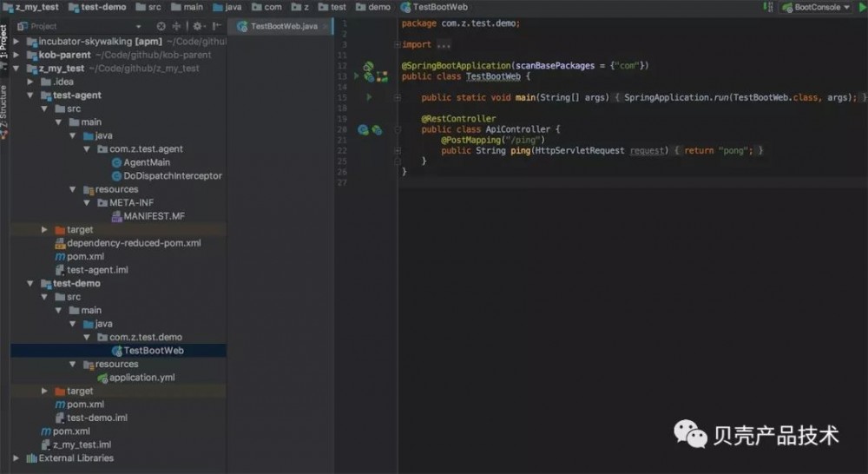The image size is (868, 474).
Task: Click the test-agent.iml file icon
Action: pyautogui.click(x=61, y=270)
